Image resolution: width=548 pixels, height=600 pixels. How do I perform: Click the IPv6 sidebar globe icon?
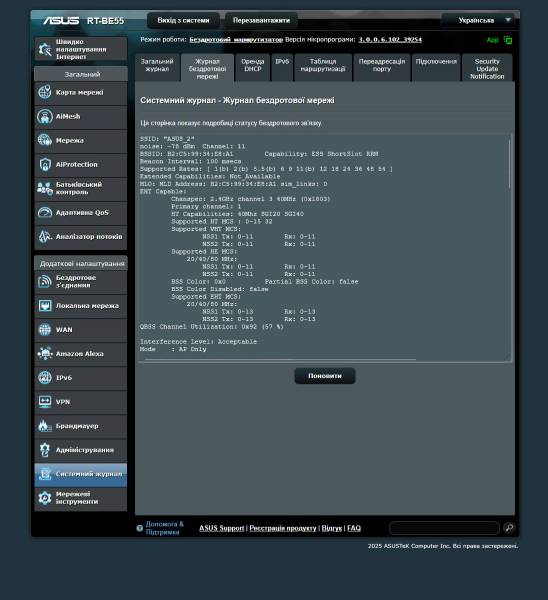tap(45, 378)
